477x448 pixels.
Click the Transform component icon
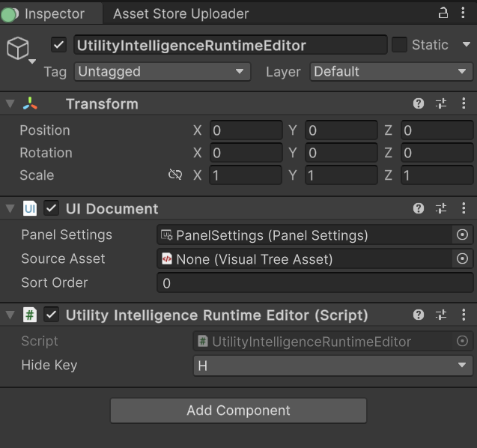pos(30,104)
